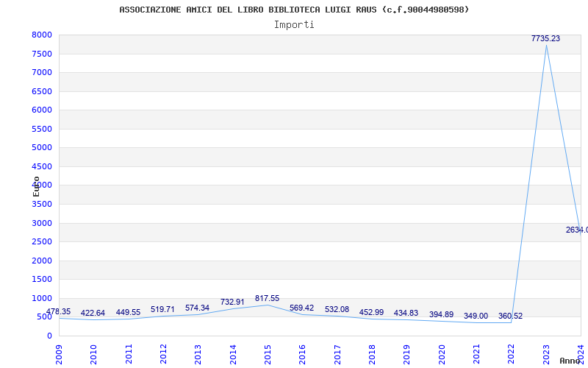Click the 532.08 data label
The height and width of the screenshot is (368, 588).
coord(337,309)
